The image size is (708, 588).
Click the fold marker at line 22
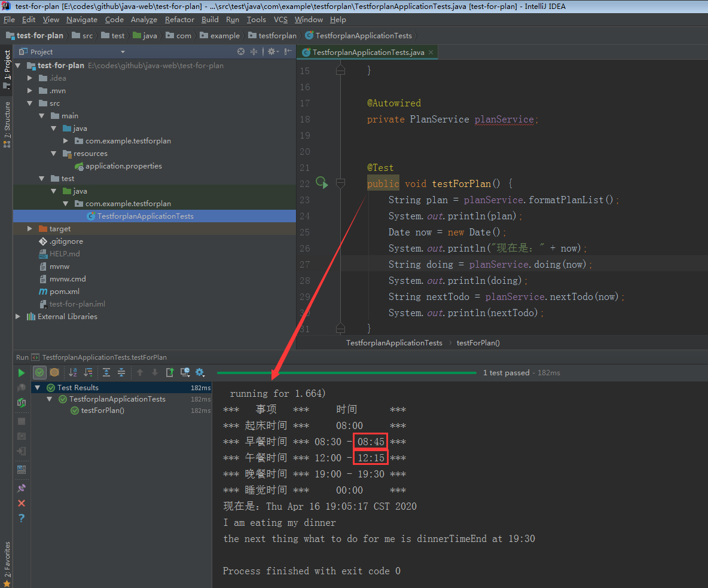(x=340, y=183)
